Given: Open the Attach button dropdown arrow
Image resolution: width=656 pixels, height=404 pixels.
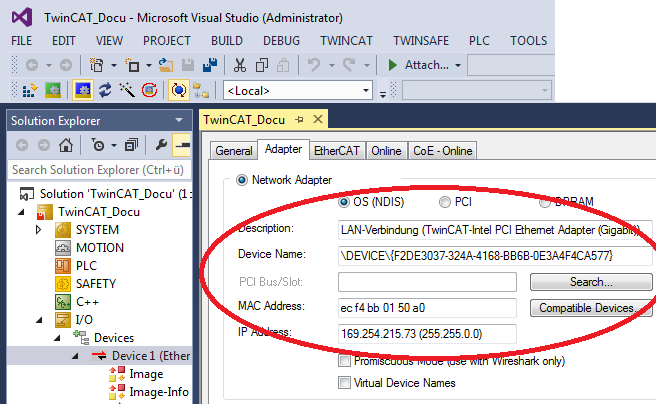Looking at the screenshot, I should point(458,66).
